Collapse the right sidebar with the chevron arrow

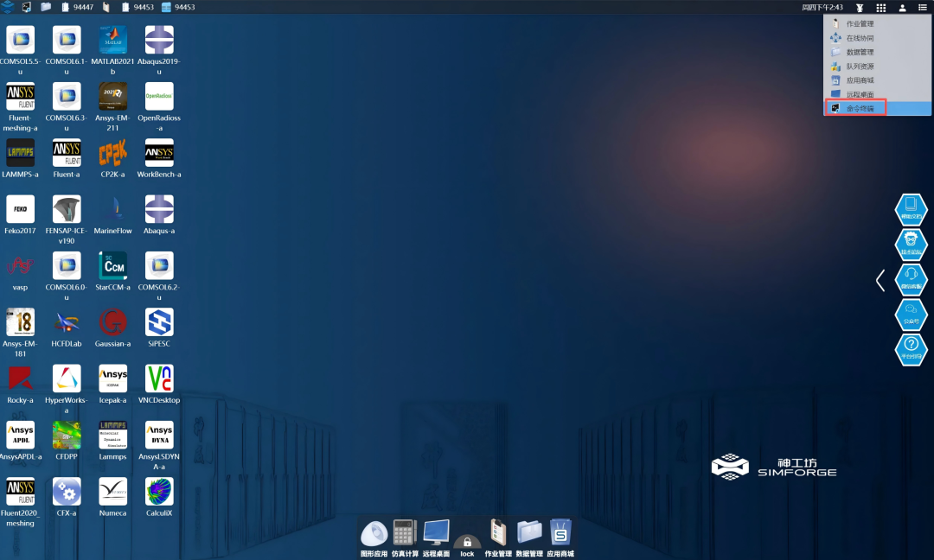tap(880, 280)
